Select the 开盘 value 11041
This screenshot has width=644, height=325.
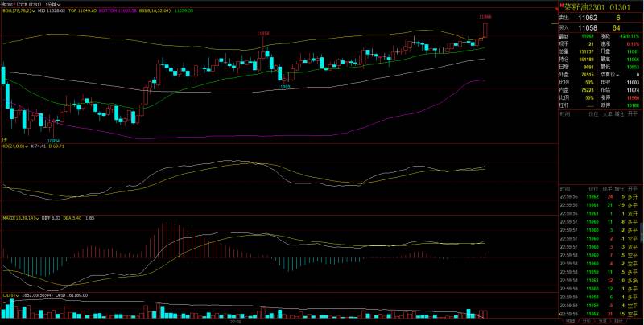(x=633, y=51)
